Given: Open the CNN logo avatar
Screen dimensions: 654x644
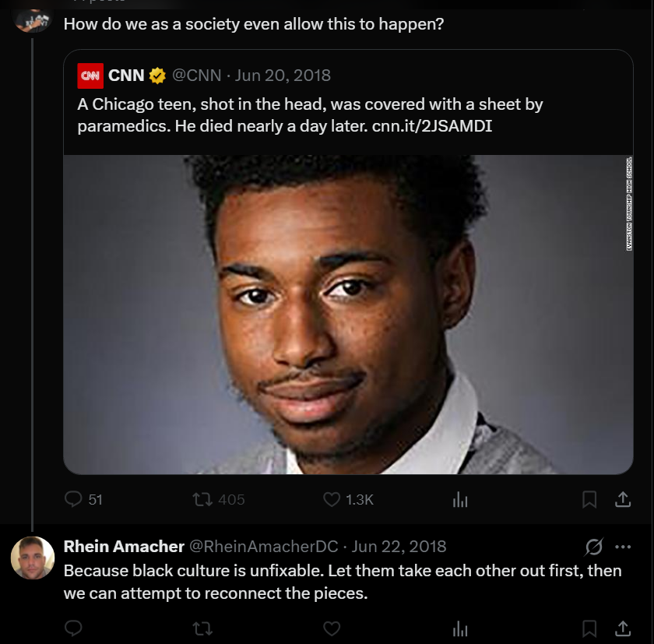Looking at the screenshot, I should (90, 76).
